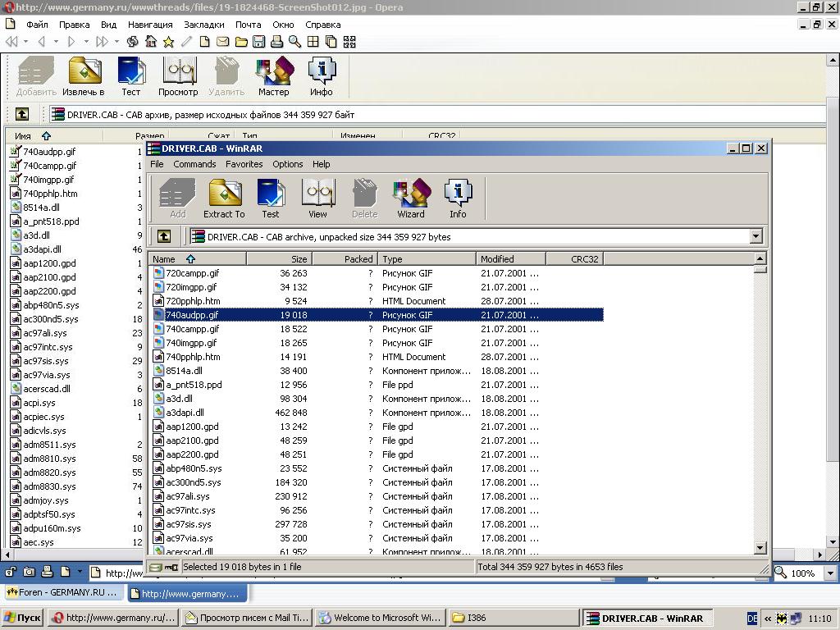Click Opera's rewind arrow icon
Screen dimensions: 840x630
(x=11, y=42)
